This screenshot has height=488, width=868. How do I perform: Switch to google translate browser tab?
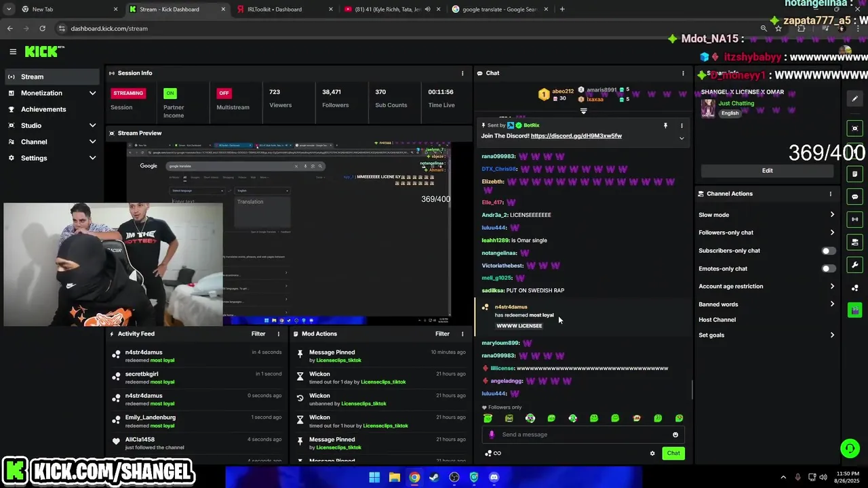[500, 9]
